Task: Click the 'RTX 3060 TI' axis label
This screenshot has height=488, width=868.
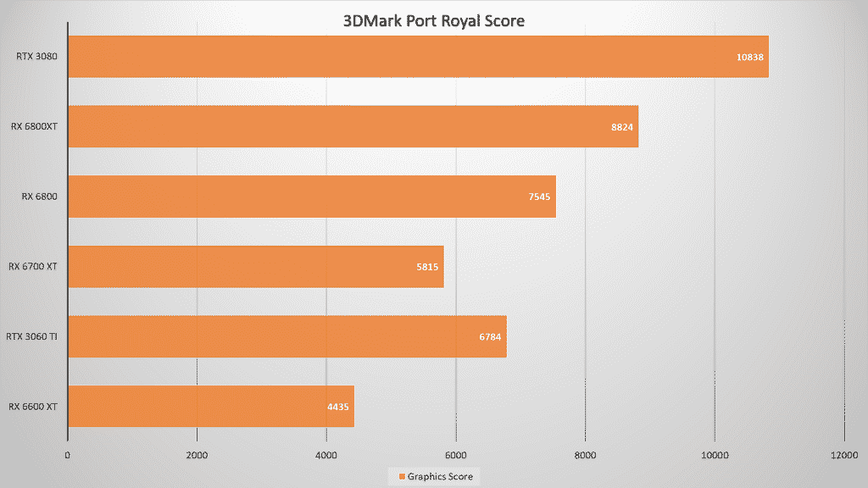Action: pyautogui.click(x=31, y=336)
